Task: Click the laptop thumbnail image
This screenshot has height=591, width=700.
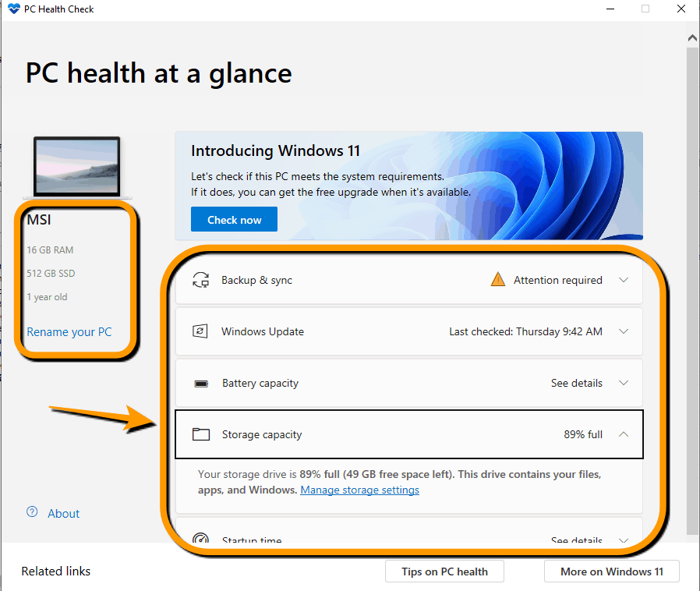Action: pyautogui.click(x=77, y=166)
